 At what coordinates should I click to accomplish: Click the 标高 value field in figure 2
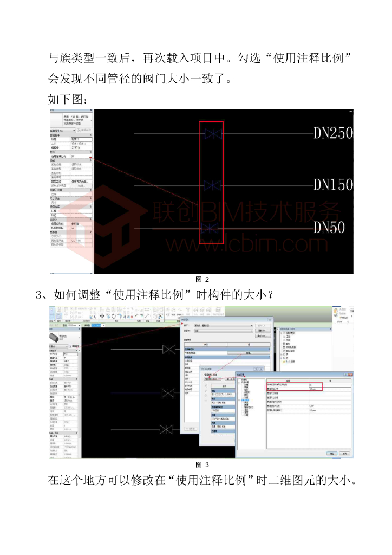82,139
